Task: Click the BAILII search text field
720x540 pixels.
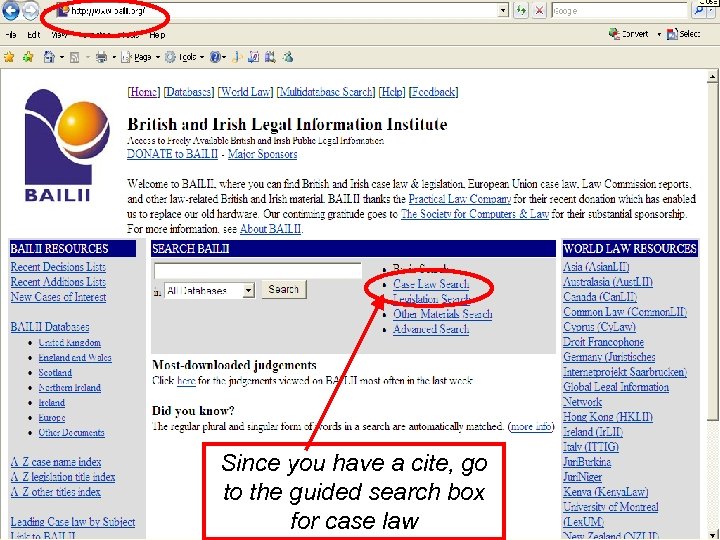Action: pyautogui.click(x=258, y=270)
